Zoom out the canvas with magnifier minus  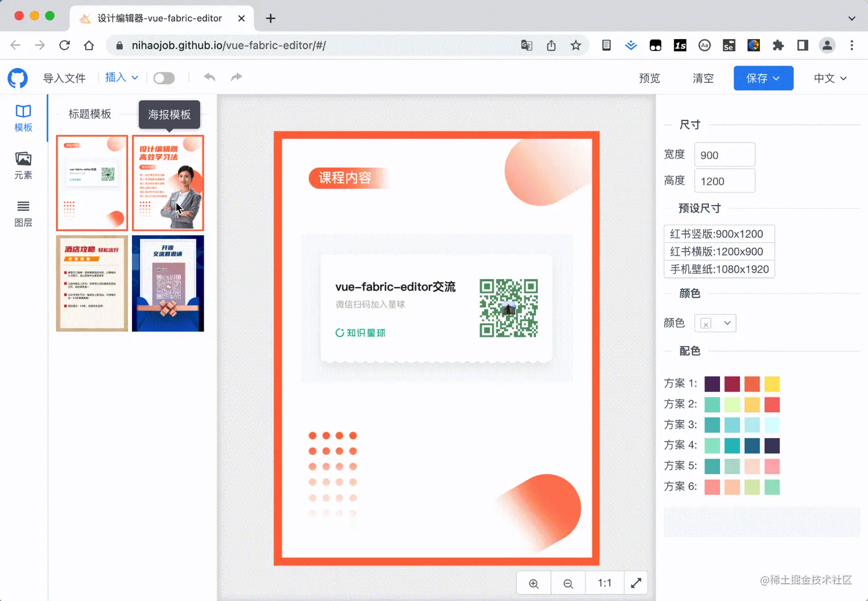tap(568, 583)
